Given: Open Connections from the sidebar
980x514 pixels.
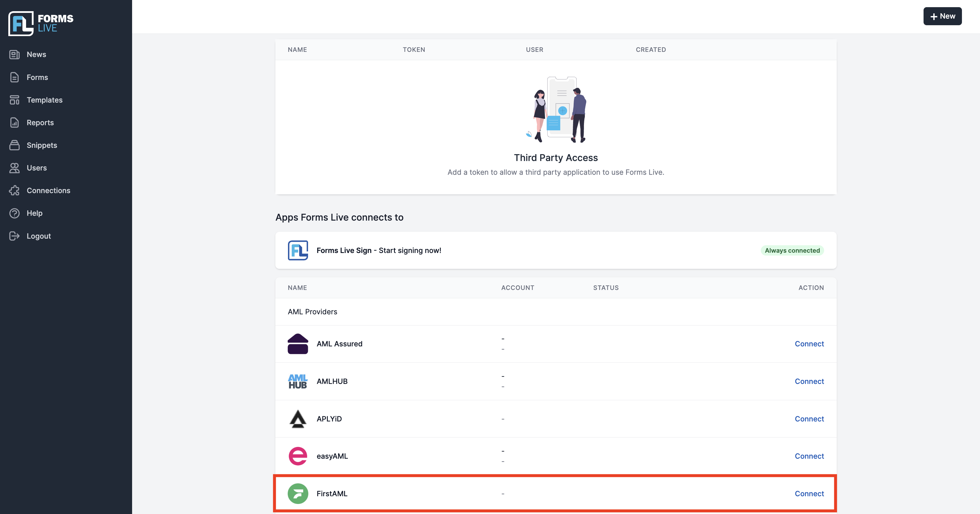Looking at the screenshot, I should coord(48,191).
